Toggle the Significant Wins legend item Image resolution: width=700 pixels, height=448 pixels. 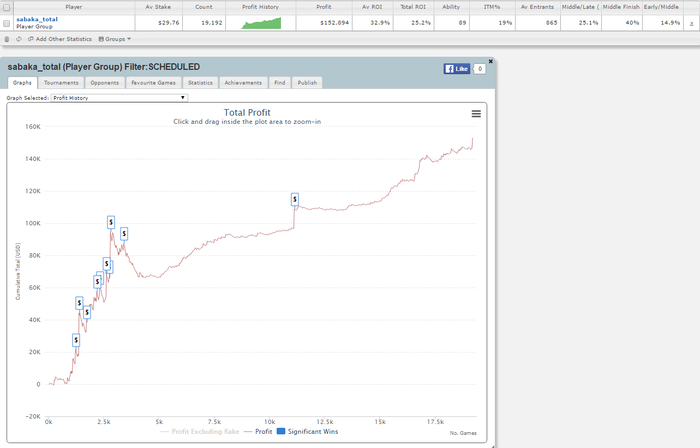point(308,431)
